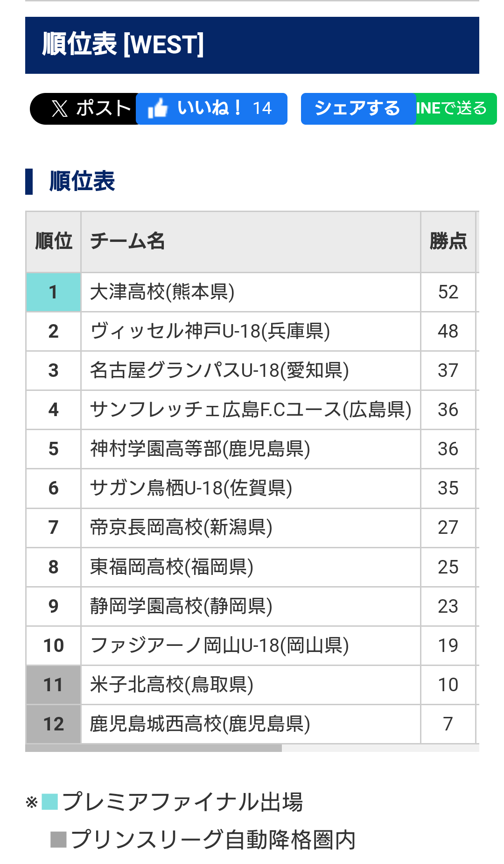Click the チーム名 column header
The image size is (504, 864).
(x=127, y=242)
